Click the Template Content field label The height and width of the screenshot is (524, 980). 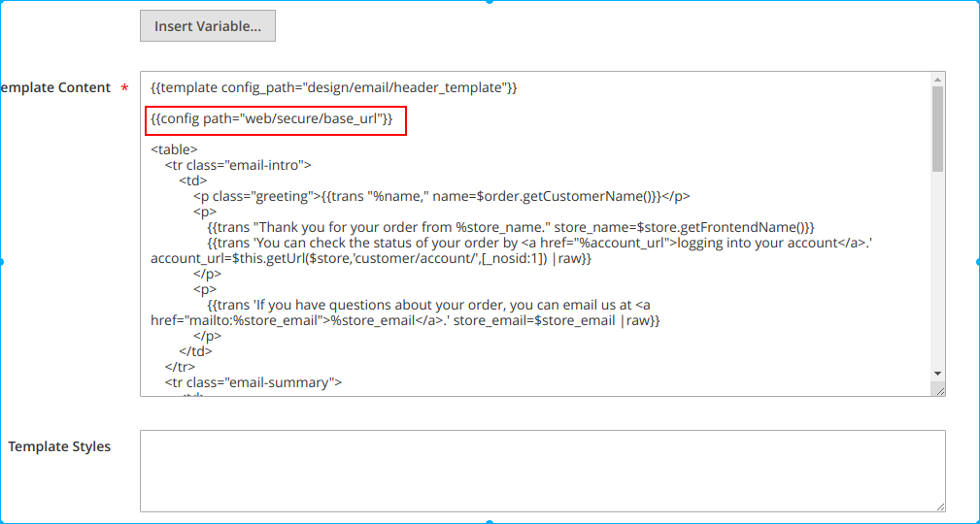pyautogui.click(x=55, y=88)
